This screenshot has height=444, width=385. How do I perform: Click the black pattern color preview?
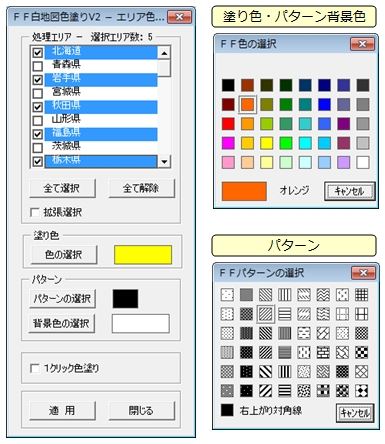pos(125,299)
